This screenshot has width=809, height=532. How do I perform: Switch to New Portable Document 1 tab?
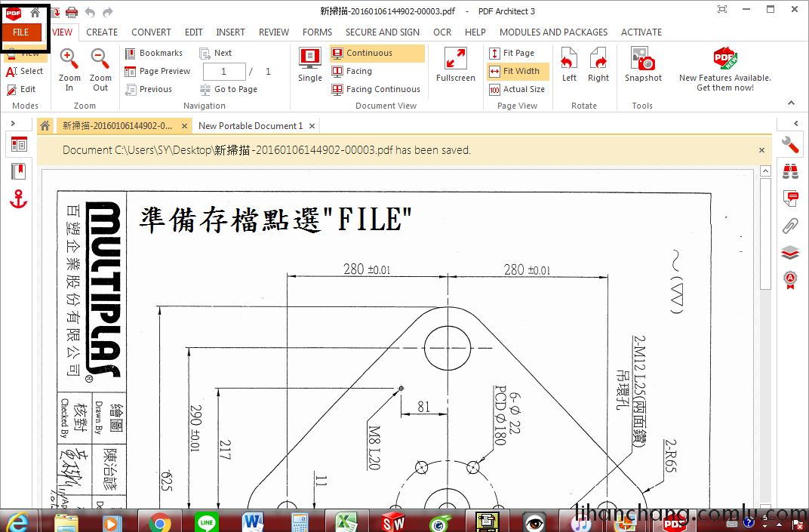[x=250, y=126]
